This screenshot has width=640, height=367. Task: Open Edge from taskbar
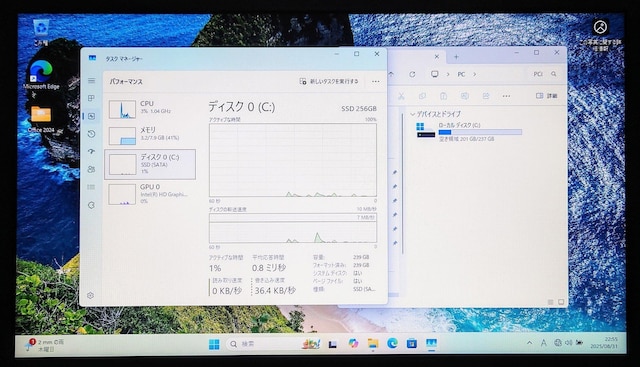(x=392, y=344)
